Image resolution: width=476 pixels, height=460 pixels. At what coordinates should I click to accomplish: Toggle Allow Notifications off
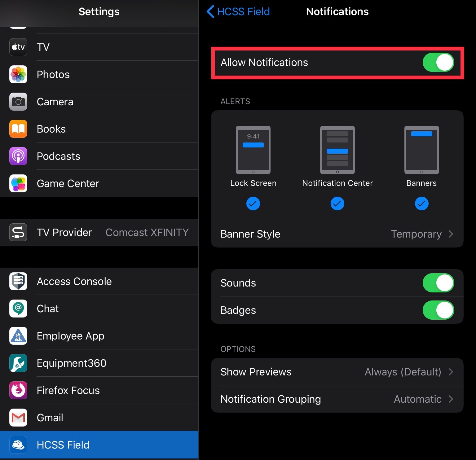[x=438, y=62]
